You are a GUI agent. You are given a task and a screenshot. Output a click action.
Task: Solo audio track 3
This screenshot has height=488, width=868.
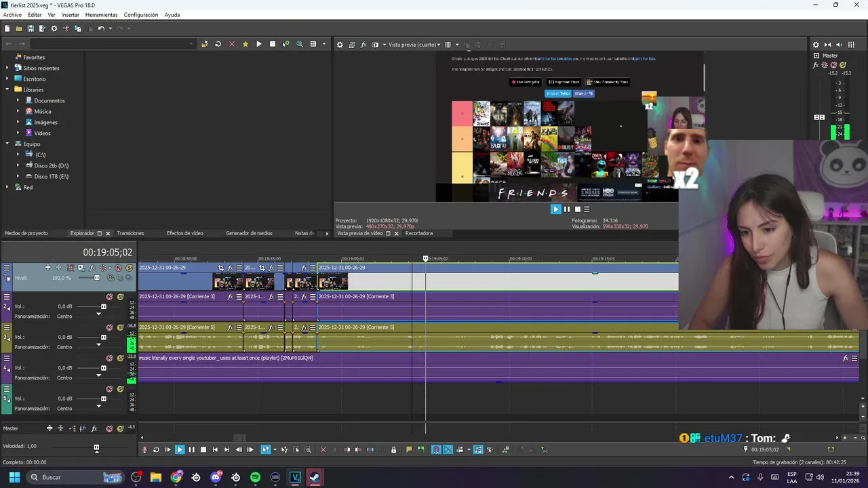tap(119, 328)
